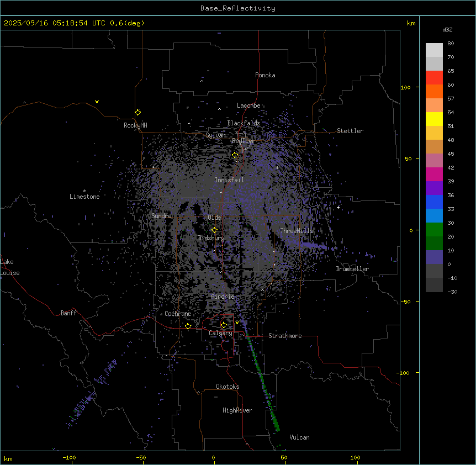Click the yellow marker icon near RockyMH
This screenshot has width=476, height=465.
[x=138, y=112]
